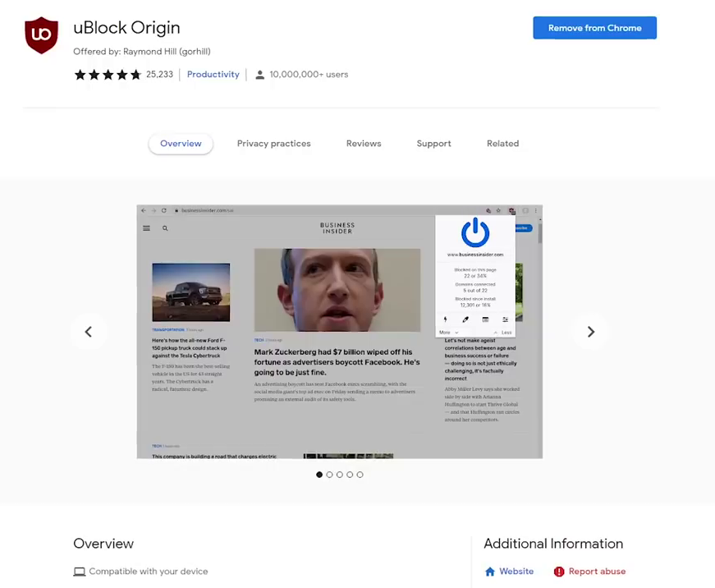Click the laptop compatible device icon

[80, 572]
